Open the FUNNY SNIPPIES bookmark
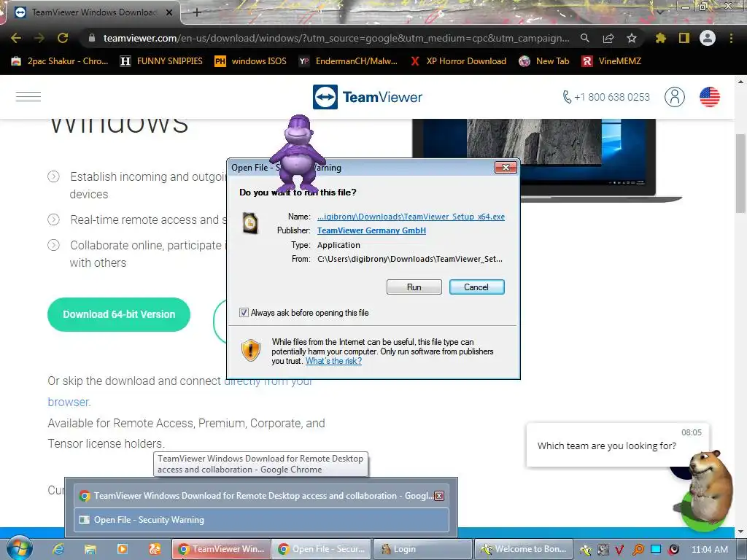This screenshot has width=747, height=560. coord(161,61)
